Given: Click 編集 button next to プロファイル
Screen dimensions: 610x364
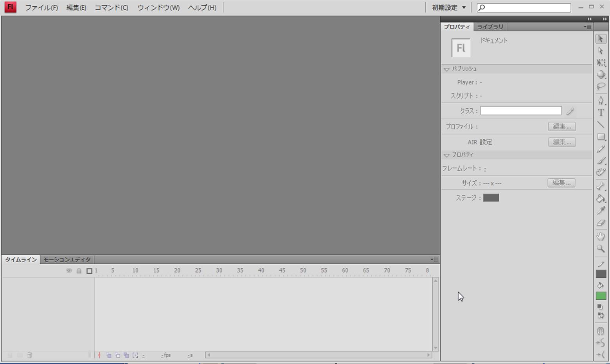Looking at the screenshot, I should [561, 127].
